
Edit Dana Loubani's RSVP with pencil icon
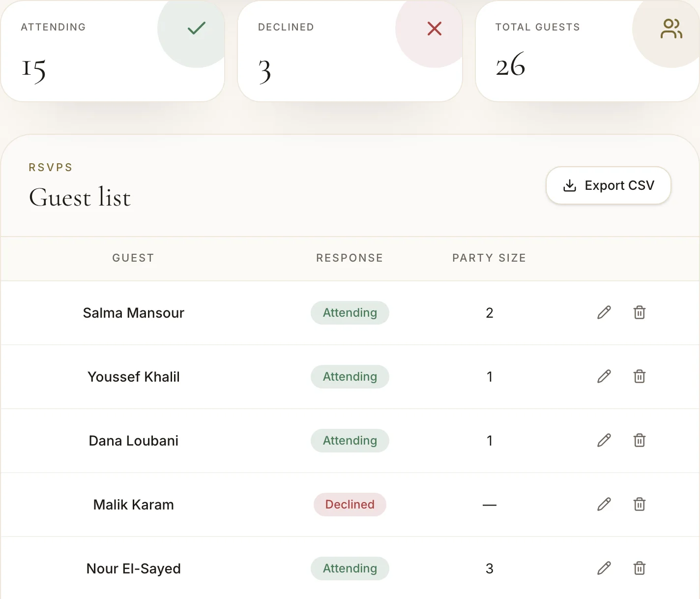click(604, 440)
